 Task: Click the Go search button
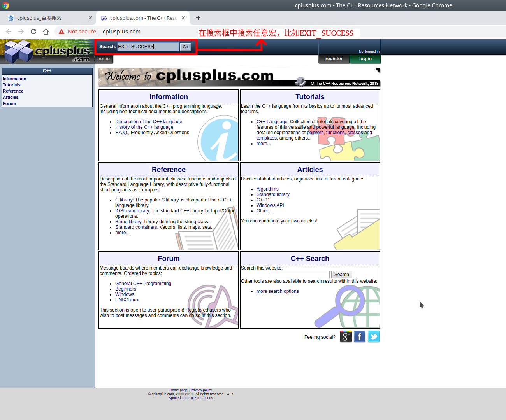tap(185, 47)
